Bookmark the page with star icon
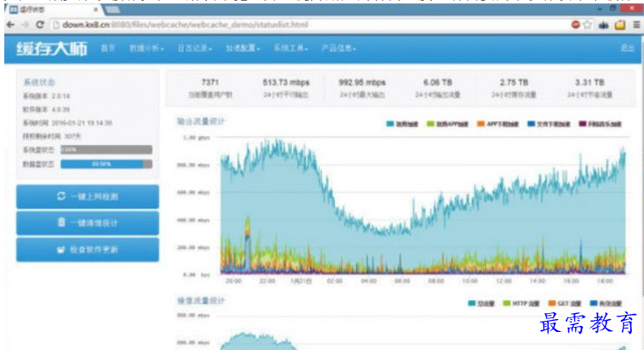644x350 pixels. pyautogui.click(x=587, y=25)
